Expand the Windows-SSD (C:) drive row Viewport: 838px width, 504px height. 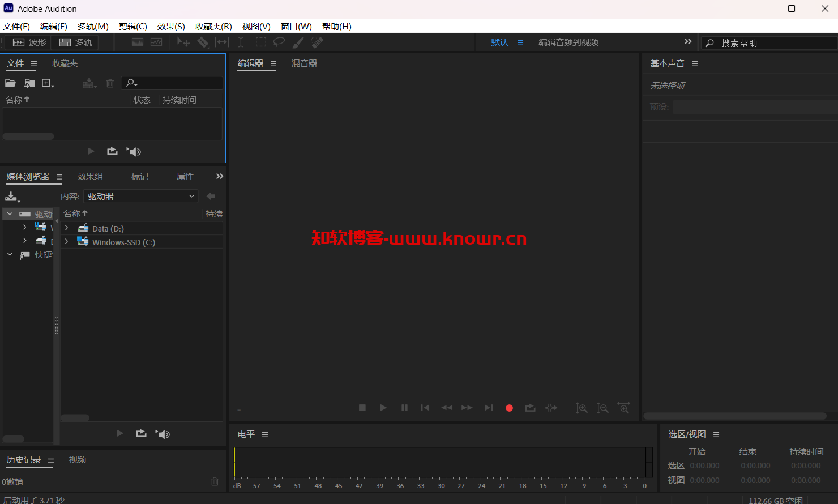coord(67,242)
